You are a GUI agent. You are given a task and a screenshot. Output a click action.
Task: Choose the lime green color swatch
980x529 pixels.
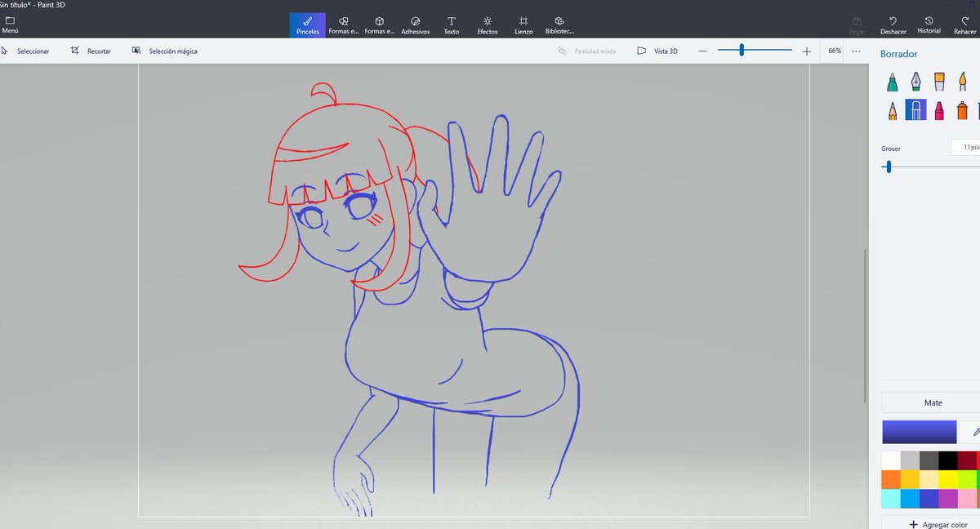966,479
